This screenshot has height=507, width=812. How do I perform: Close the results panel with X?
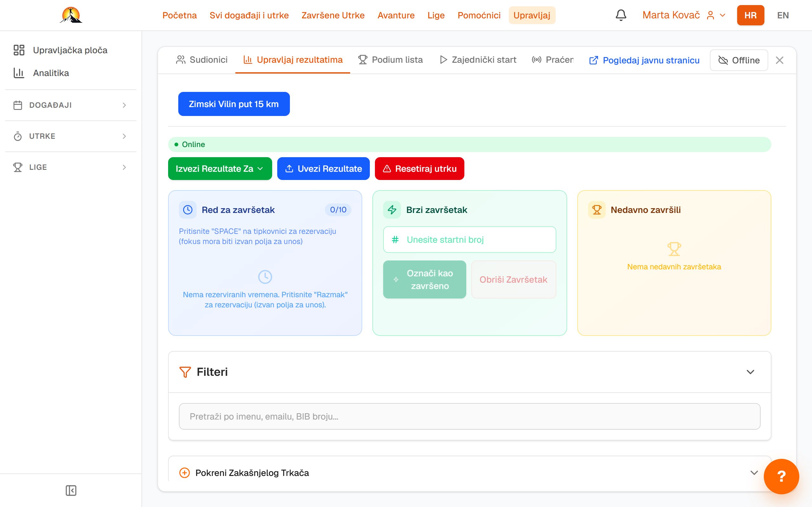[779, 60]
